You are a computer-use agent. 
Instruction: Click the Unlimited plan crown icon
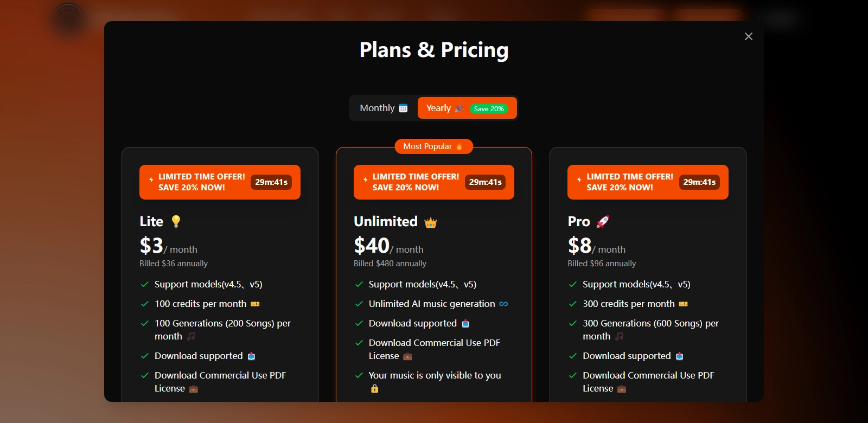pyautogui.click(x=431, y=222)
